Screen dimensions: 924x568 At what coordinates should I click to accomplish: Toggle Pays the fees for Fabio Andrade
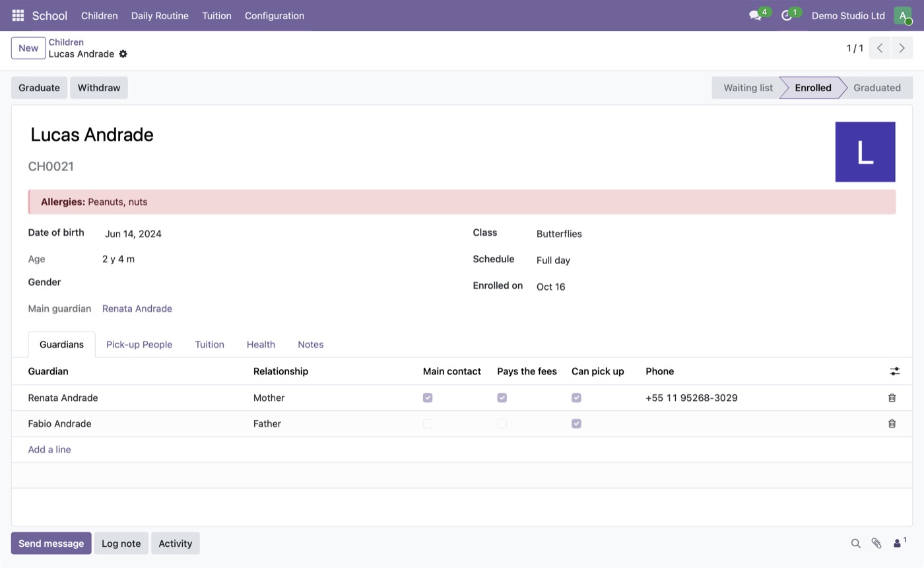click(502, 423)
